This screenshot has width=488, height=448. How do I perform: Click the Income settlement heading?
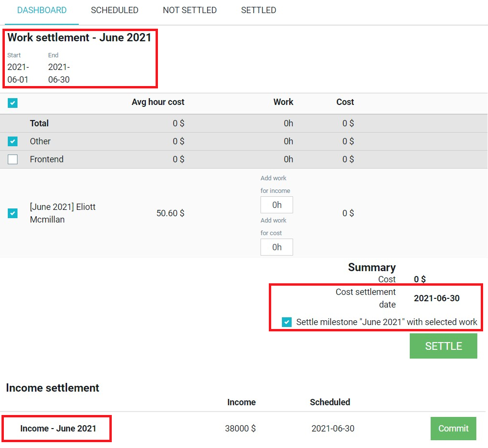(52, 388)
